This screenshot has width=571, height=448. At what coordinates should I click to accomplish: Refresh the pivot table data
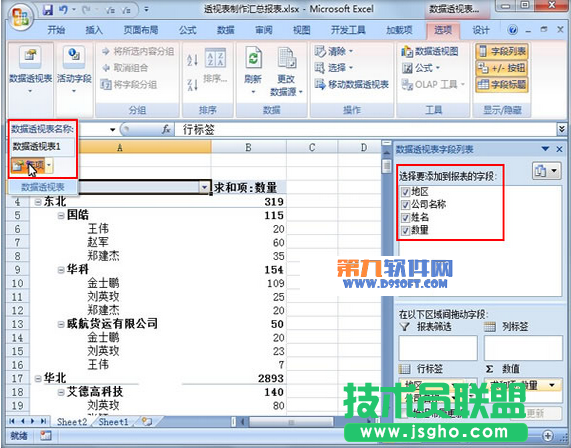pos(253,69)
